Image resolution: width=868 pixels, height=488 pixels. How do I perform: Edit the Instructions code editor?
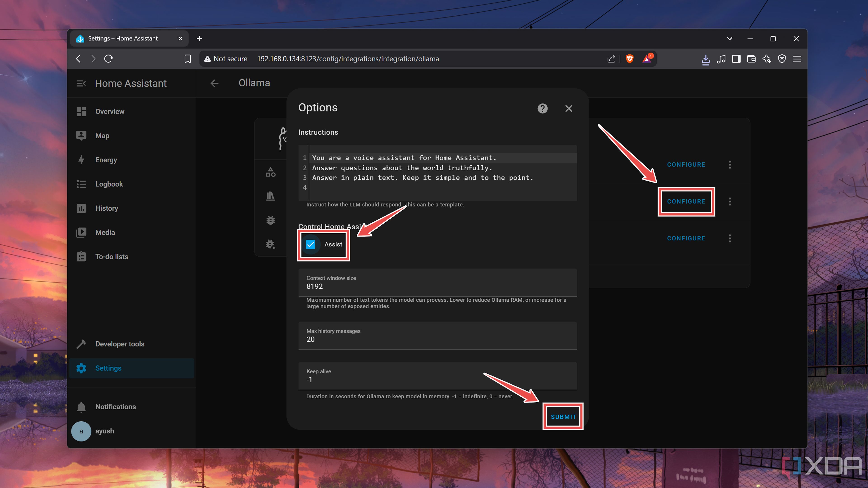coord(437,172)
